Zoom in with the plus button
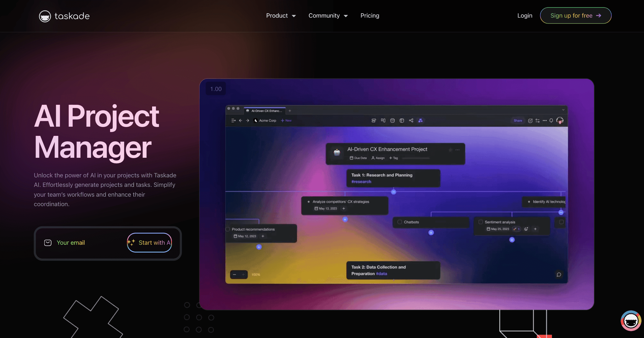Screen dimensions: 644x338 pos(243,275)
